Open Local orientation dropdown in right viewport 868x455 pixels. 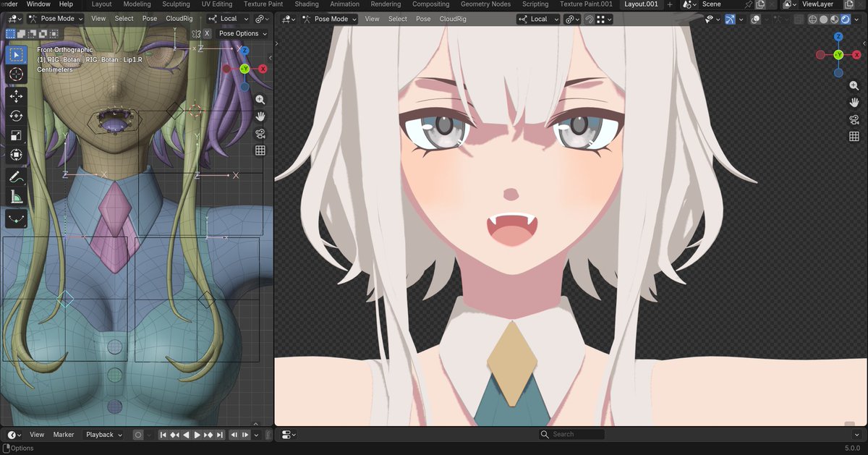pos(538,19)
